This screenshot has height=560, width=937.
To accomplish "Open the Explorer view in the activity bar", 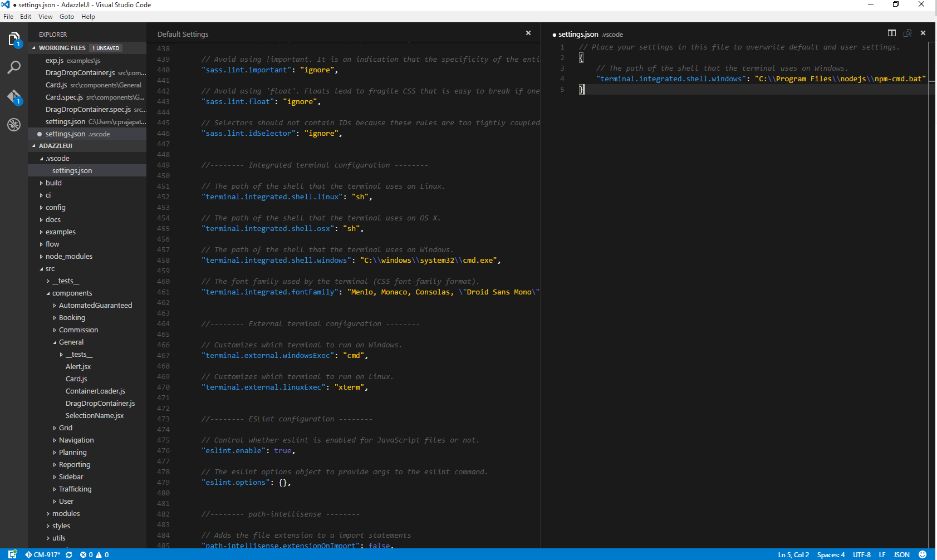I will click(x=14, y=39).
